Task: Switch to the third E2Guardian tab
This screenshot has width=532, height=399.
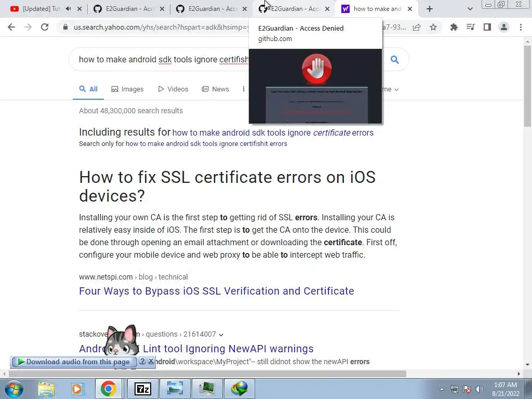Action: click(x=295, y=9)
